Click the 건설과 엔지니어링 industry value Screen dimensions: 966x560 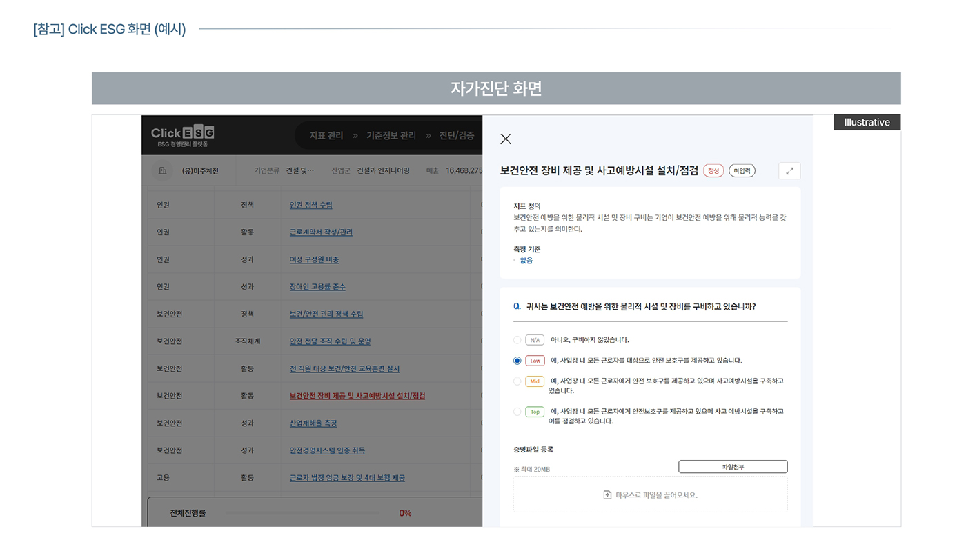tap(383, 171)
